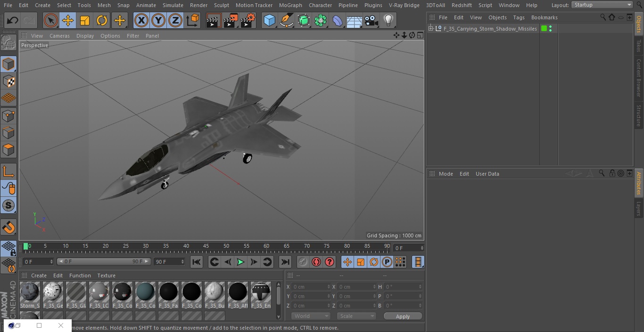Add a Light object
This screenshot has width=644, height=332.
(x=388, y=20)
